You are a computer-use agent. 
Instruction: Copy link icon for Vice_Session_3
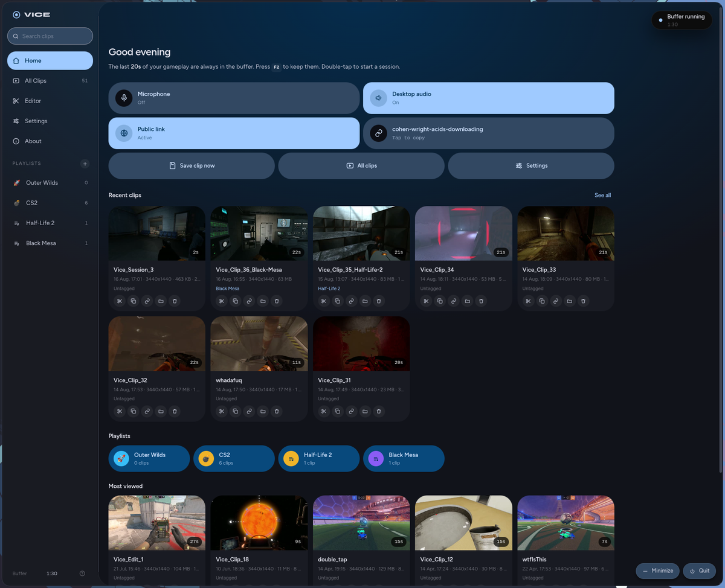[x=147, y=301]
